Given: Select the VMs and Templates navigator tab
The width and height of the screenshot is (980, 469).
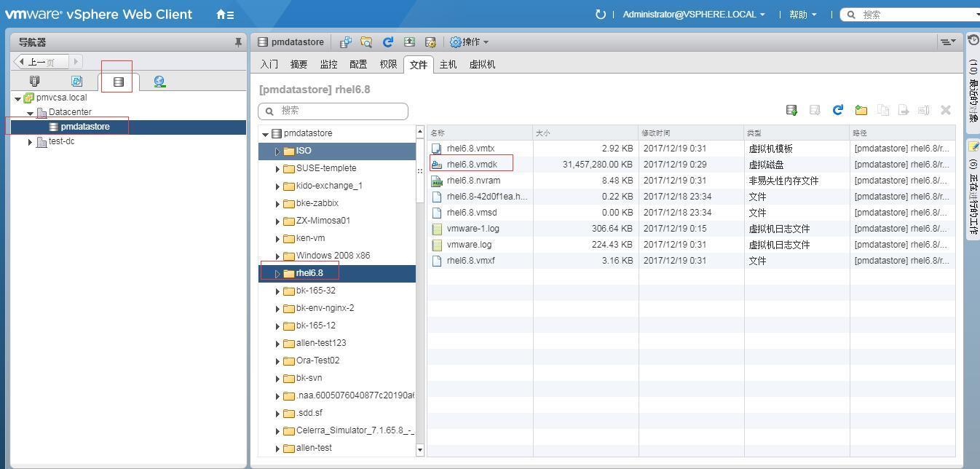Looking at the screenshot, I should click(76, 82).
